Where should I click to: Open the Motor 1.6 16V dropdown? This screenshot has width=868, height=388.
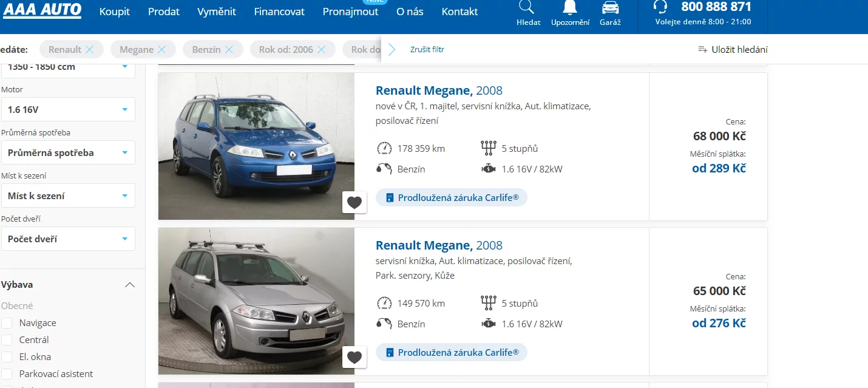click(68, 109)
